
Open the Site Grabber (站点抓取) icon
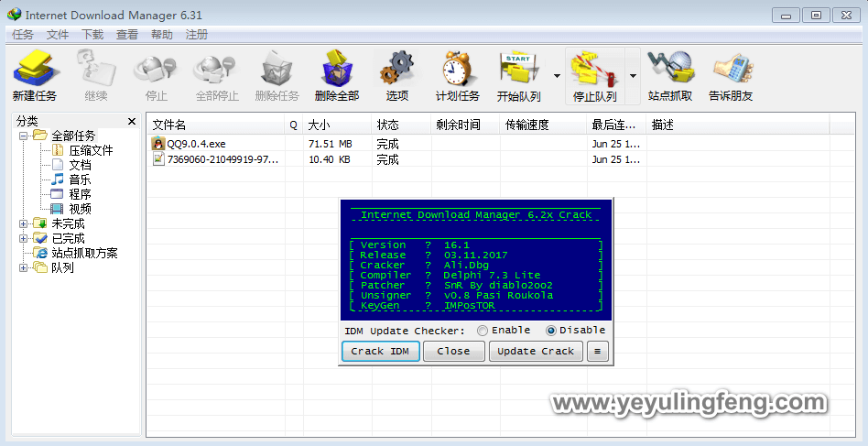tap(670, 69)
